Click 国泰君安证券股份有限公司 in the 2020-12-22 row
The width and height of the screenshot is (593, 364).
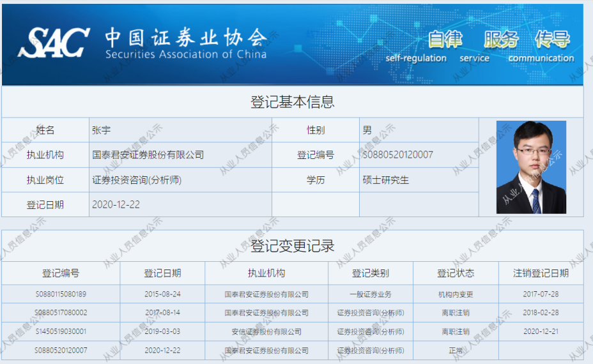(x=266, y=351)
